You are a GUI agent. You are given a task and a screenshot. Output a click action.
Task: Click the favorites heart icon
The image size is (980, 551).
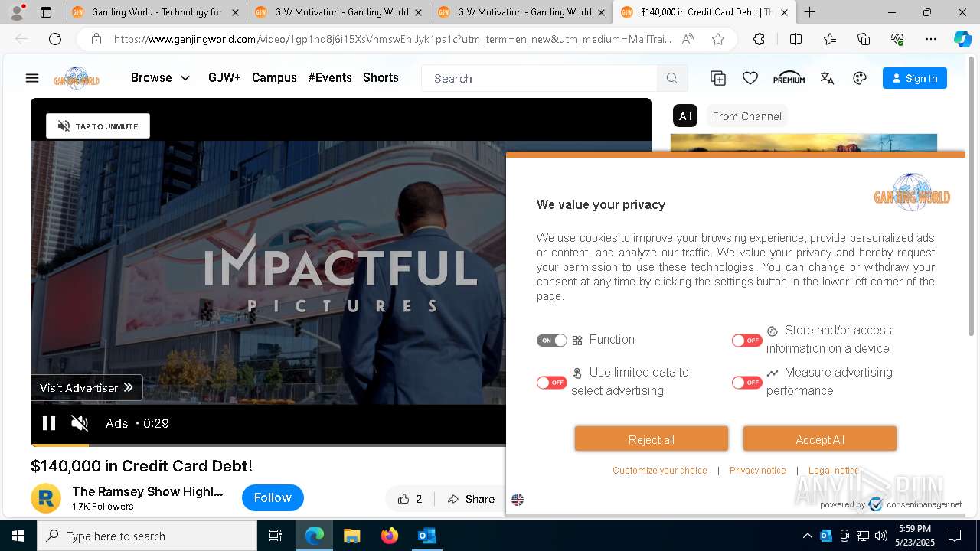[750, 78]
